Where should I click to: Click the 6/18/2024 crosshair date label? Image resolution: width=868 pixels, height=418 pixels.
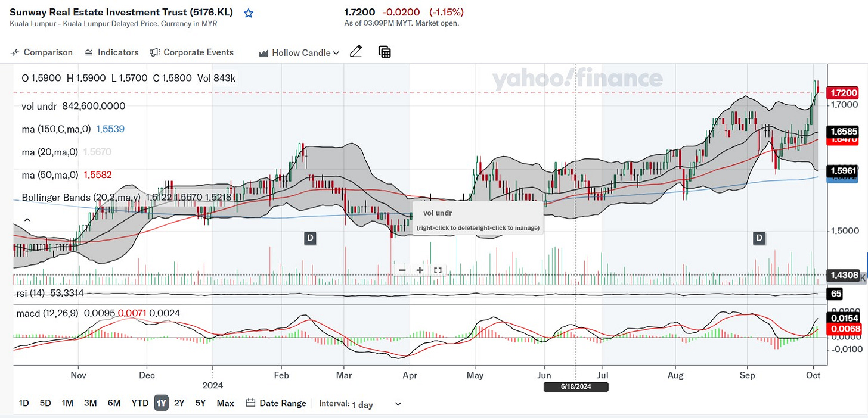coord(575,387)
